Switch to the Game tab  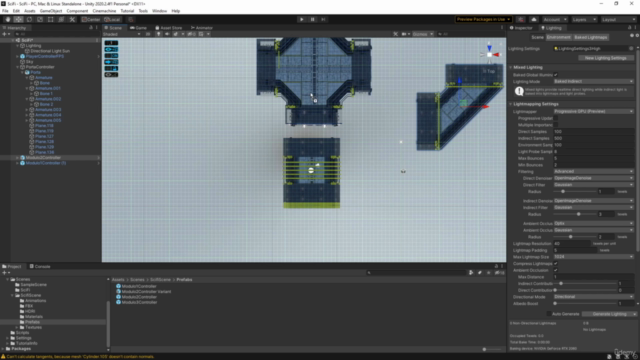138,28
